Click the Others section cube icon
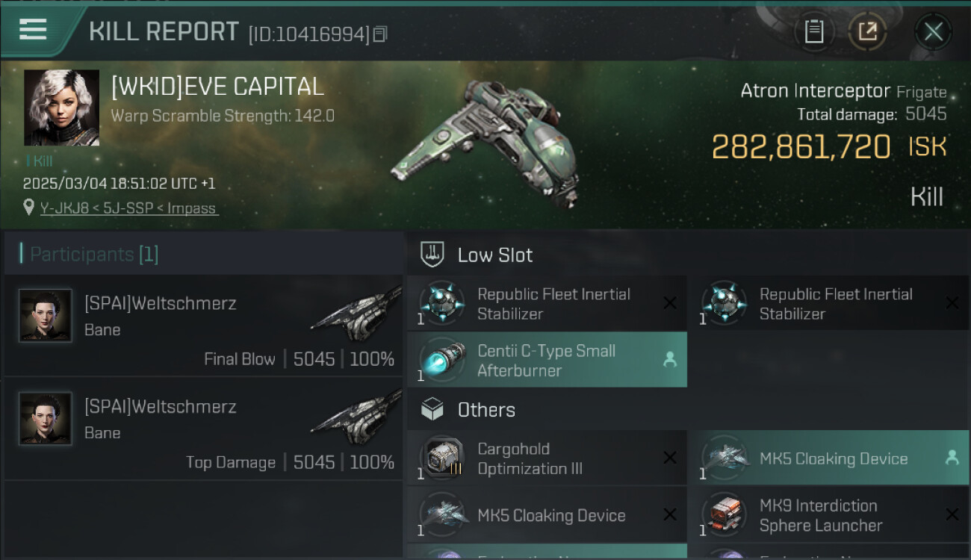Screen dimensions: 971x560 [433, 409]
